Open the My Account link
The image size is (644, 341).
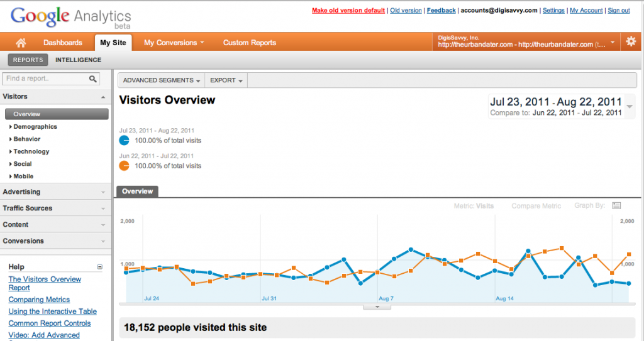pyautogui.click(x=586, y=10)
